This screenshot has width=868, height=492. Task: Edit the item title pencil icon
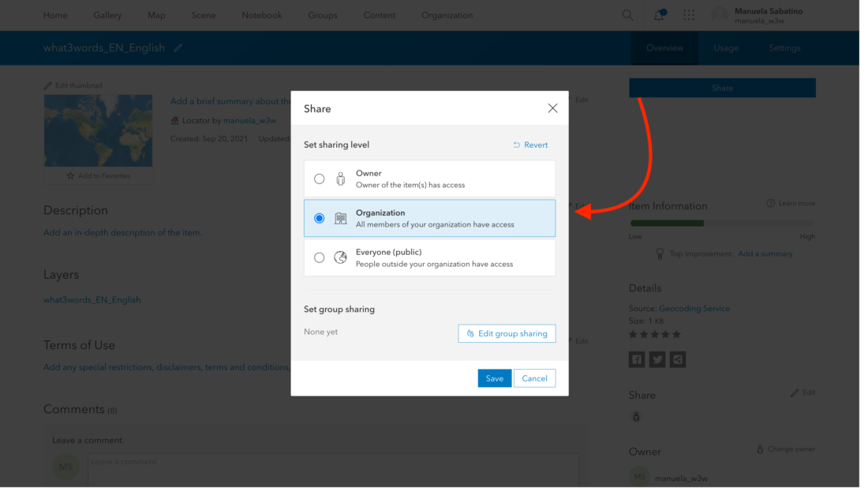(179, 48)
